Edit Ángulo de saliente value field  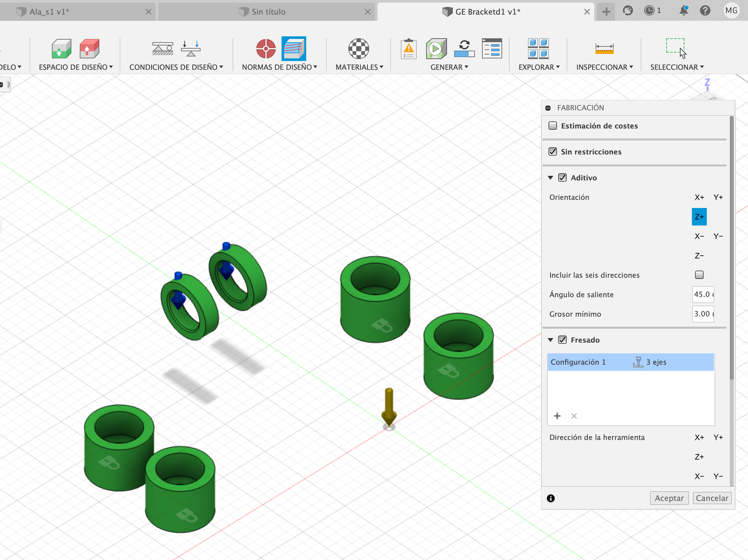pyautogui.click(x=703, y=294)
